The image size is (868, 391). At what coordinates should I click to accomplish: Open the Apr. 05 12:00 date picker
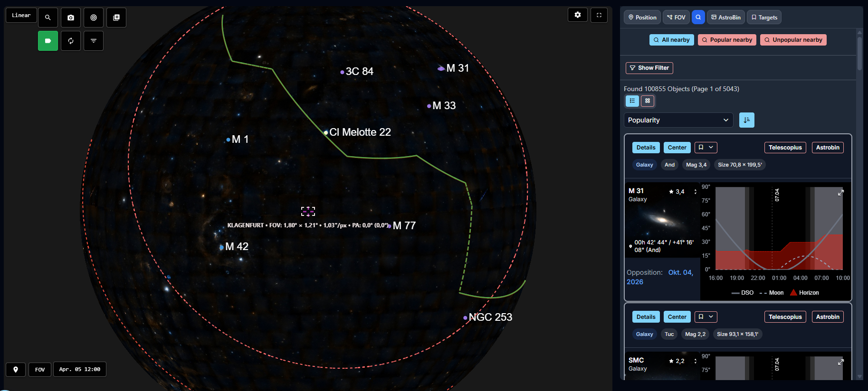pos(80,369)
